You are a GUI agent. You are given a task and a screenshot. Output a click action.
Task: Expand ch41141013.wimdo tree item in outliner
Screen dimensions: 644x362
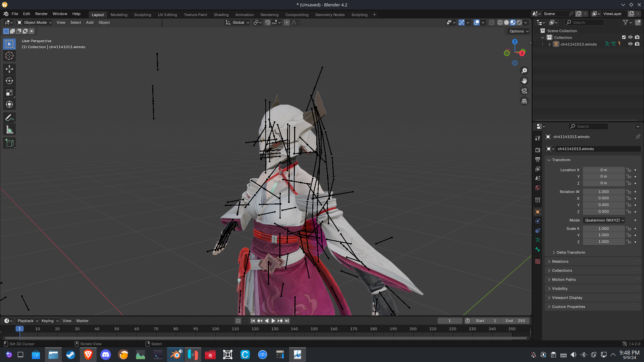(549, 44)
